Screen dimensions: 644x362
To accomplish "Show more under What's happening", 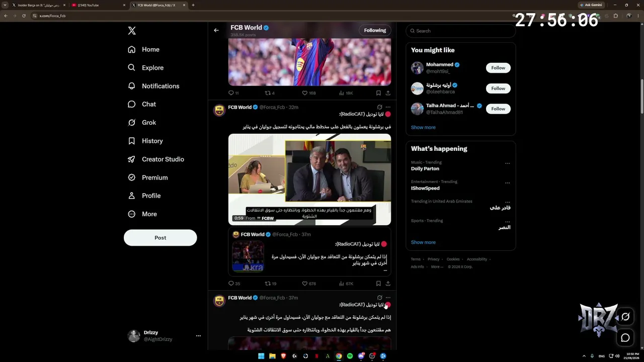I will click(423, 242).
